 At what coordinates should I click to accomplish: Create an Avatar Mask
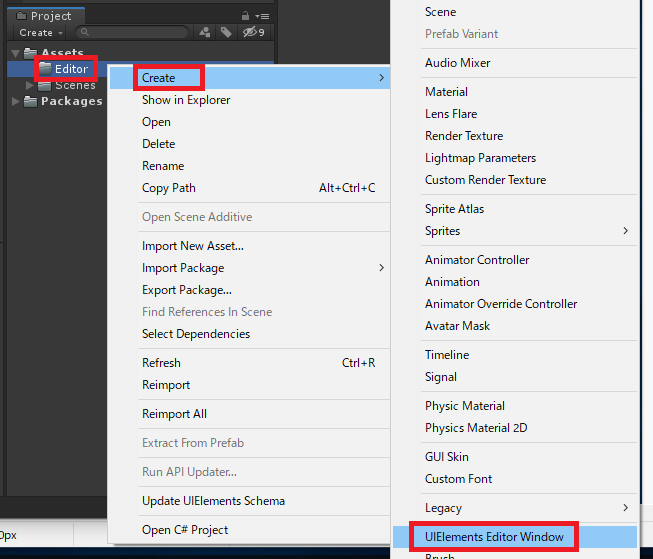click(515, 326)
